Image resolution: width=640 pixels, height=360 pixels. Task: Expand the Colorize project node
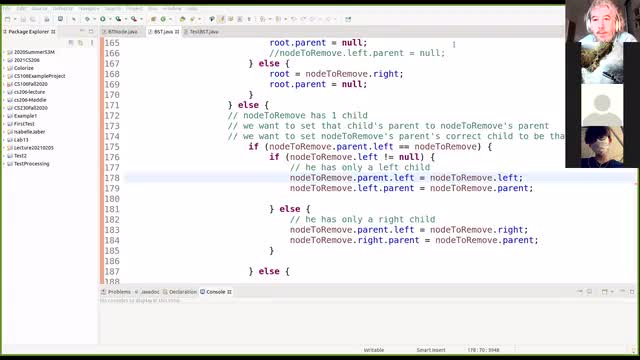click(4, 68)
